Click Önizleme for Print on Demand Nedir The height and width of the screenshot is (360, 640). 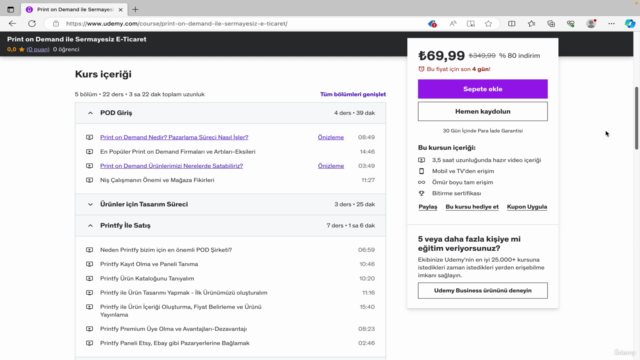331,137
